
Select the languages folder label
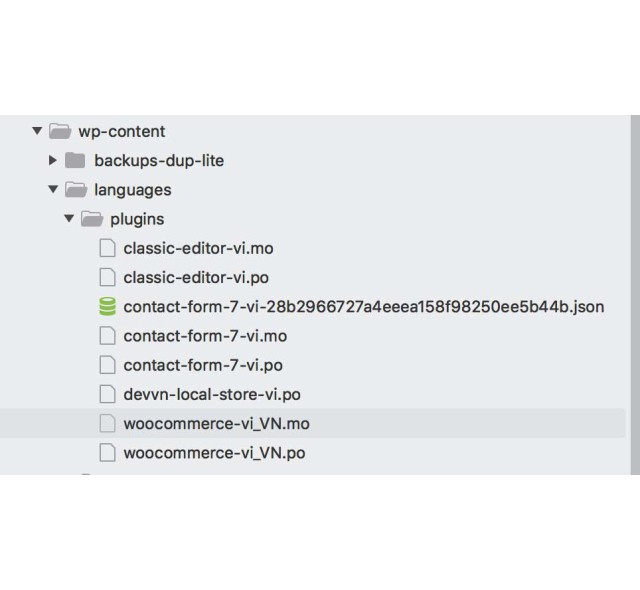(x=133, y=190)
